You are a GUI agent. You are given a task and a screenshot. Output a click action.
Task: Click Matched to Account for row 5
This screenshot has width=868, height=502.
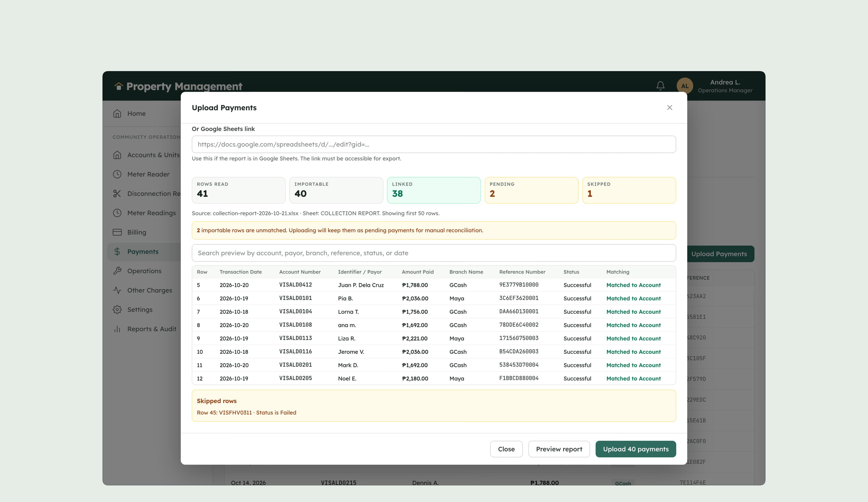pos(634,285)
